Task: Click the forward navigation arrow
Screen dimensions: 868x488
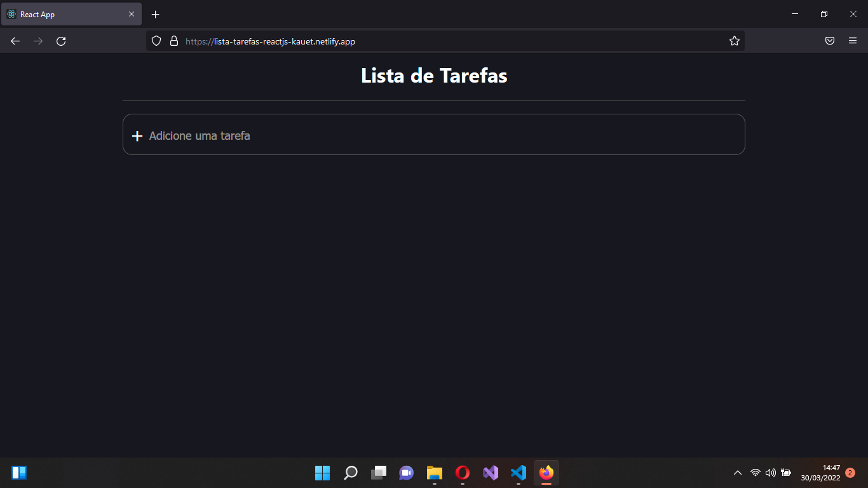Action: [x=37, y=41]
